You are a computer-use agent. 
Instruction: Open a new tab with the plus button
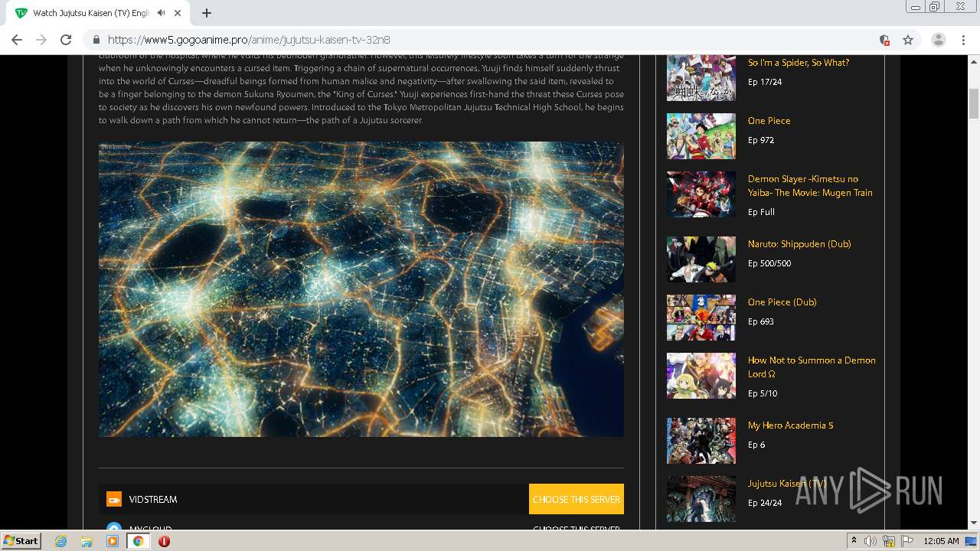[207, 13]
